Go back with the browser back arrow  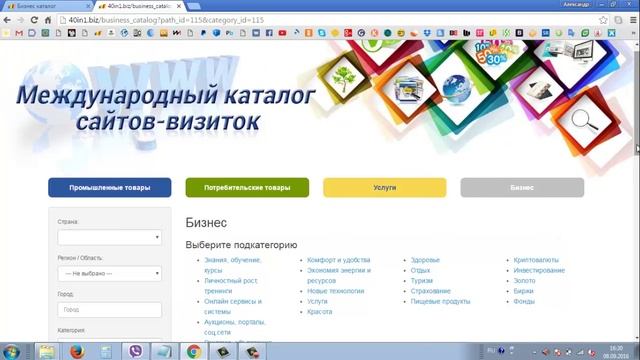coord(7,20)
